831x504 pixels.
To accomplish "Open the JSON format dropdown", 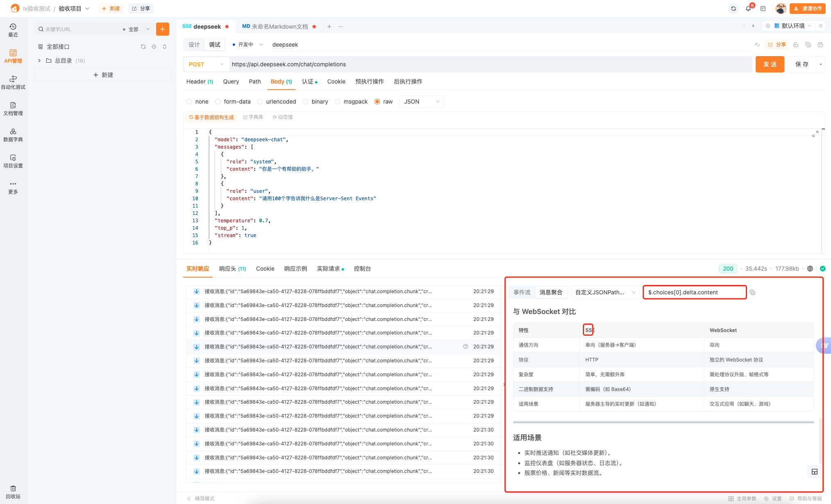I will tap(421, 102).
